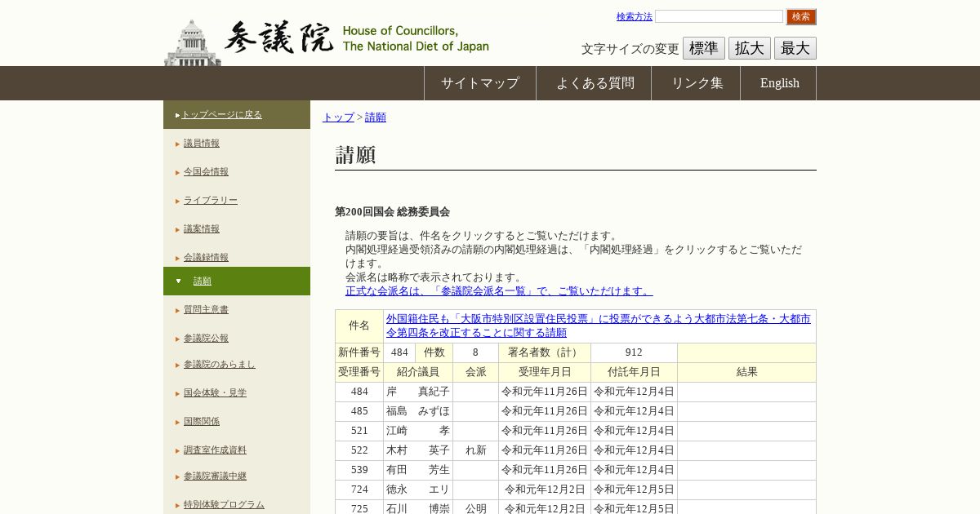Return via トップページに戻る link
980x514 pixels.
[x=221, y=114]
